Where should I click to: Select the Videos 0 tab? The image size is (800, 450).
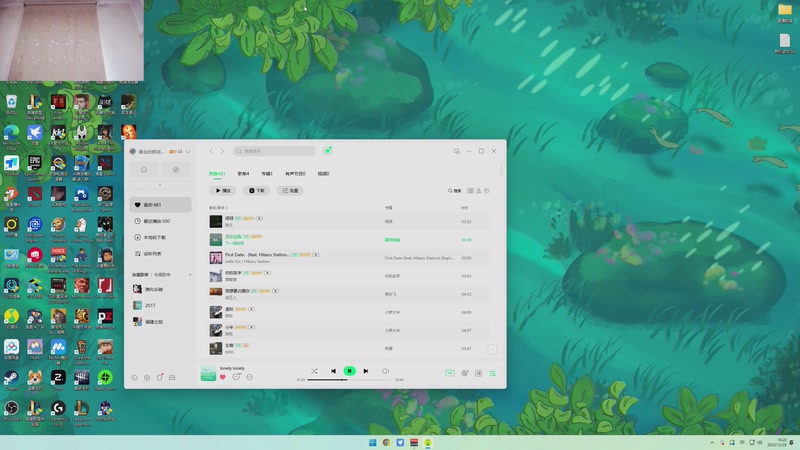coord(323,173)
